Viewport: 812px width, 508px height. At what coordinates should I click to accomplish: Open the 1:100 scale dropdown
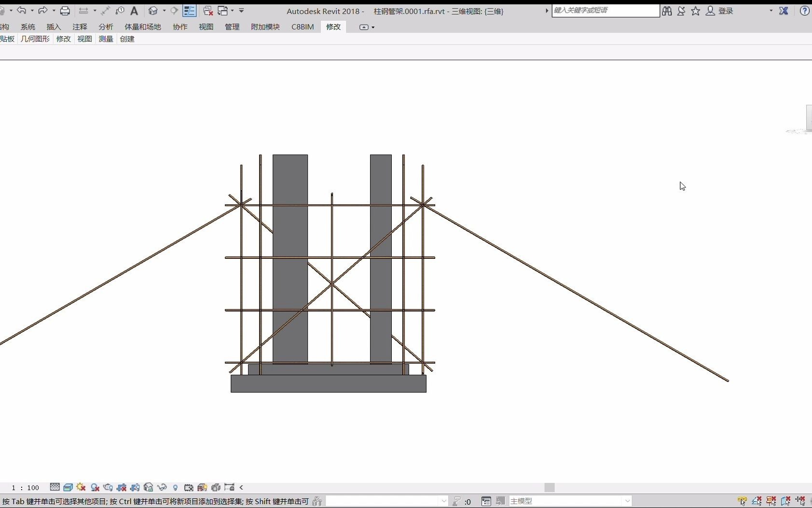tap(24, 487)
